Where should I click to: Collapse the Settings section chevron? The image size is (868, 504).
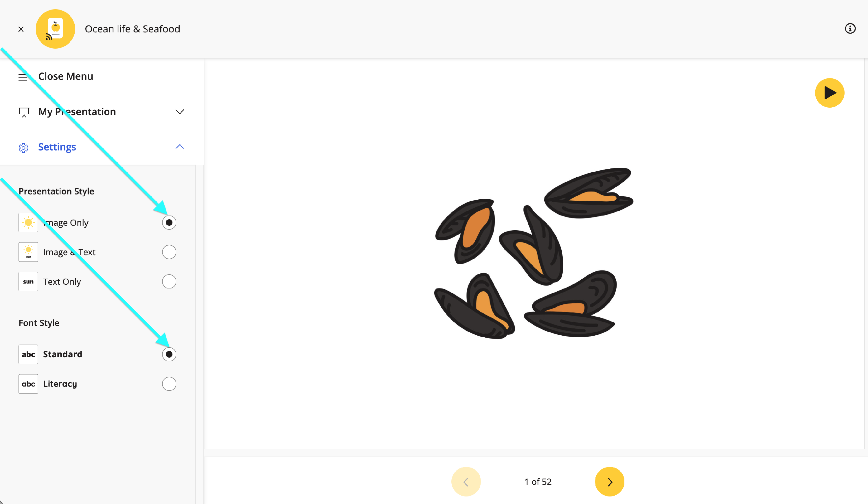click(x=180, y=147)
